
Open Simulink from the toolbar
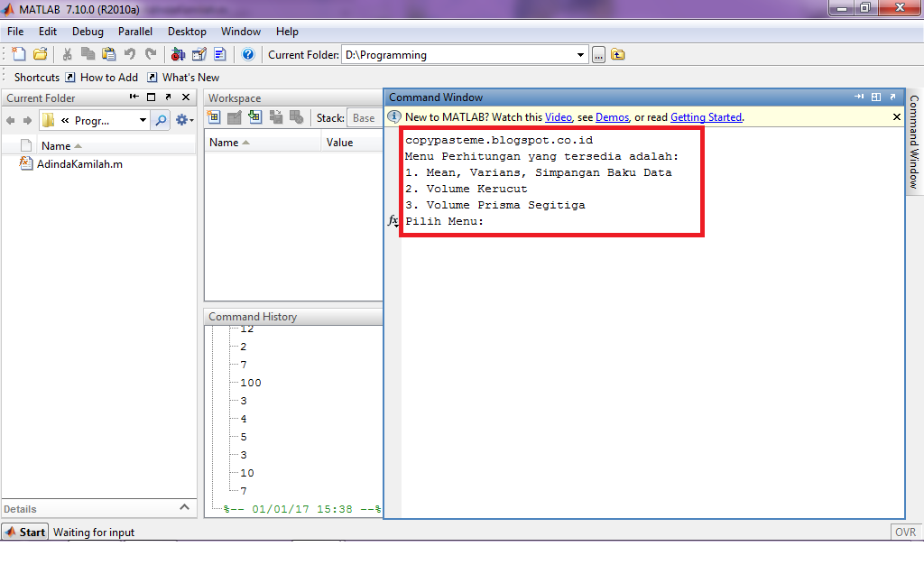click(x=178, y=54)
